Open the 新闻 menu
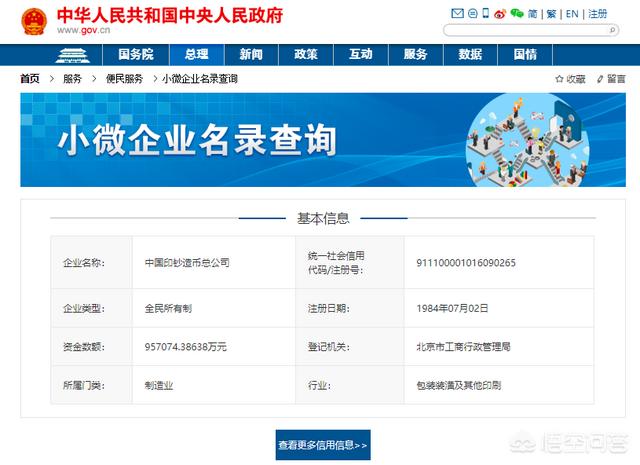The width and height of the screenshot is (640, 465). (251, 55)
